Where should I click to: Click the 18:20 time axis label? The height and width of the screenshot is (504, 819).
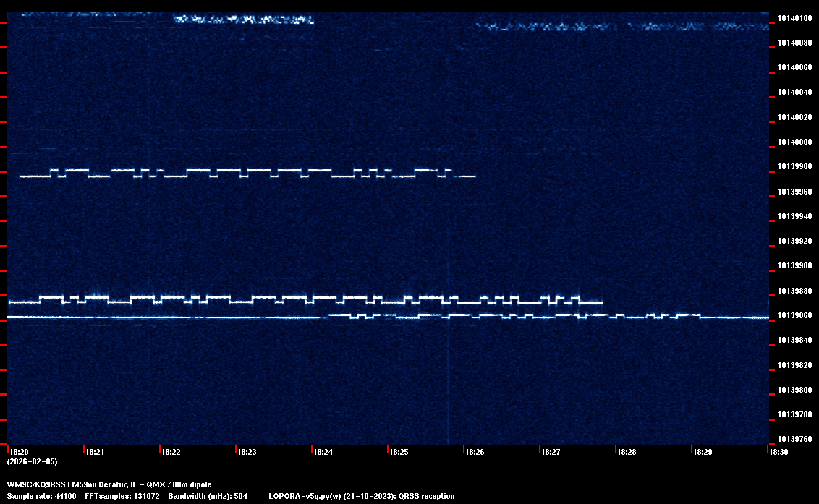(18, 452)
